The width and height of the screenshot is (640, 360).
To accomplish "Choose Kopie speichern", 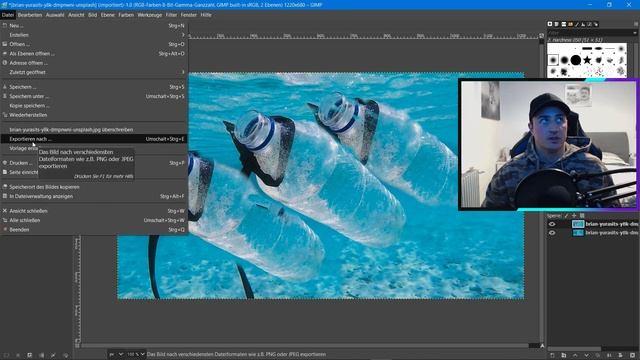I will [x=93, y=106].
